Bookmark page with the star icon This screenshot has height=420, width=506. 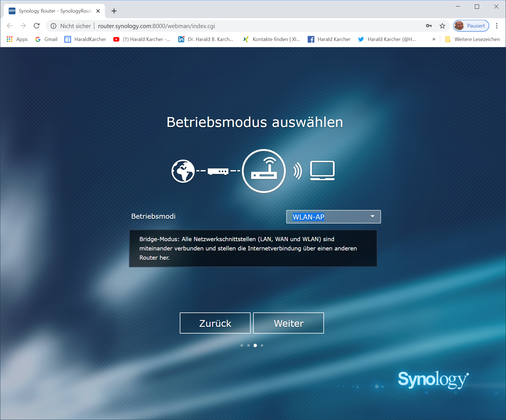[442, 26]
